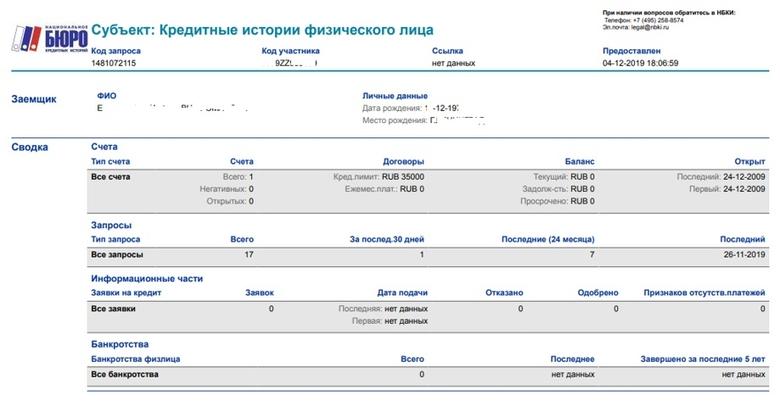Click the 'За послед.30 дней' header
780x401 pixels.
point(387,239)
